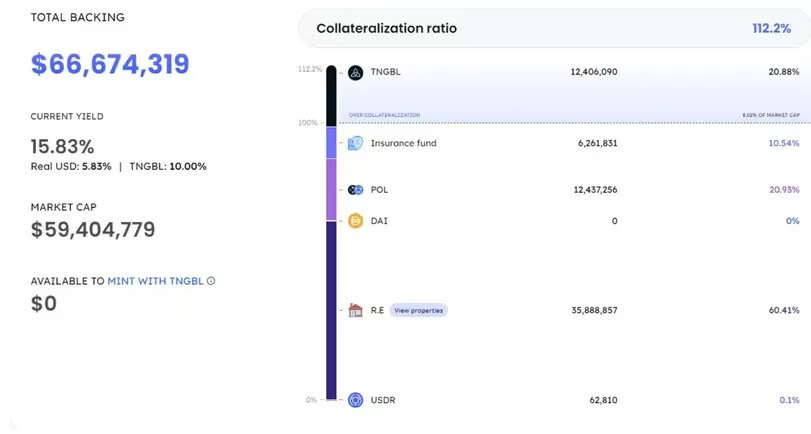Click the Insurance fund shield icon
Viewport: 811px width, 434px height.
355,143
